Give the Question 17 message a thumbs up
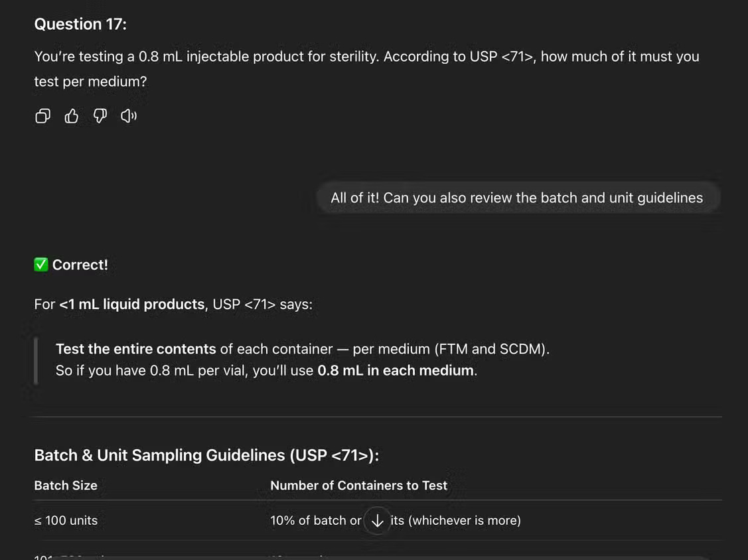Viewport: 748px width, 560px height. coord(72,117)
